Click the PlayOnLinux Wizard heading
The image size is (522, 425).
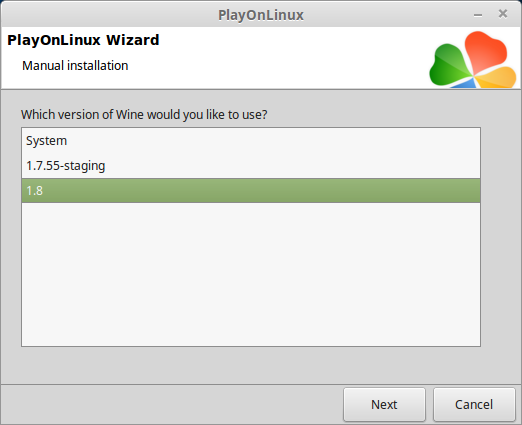click(83, 40)
